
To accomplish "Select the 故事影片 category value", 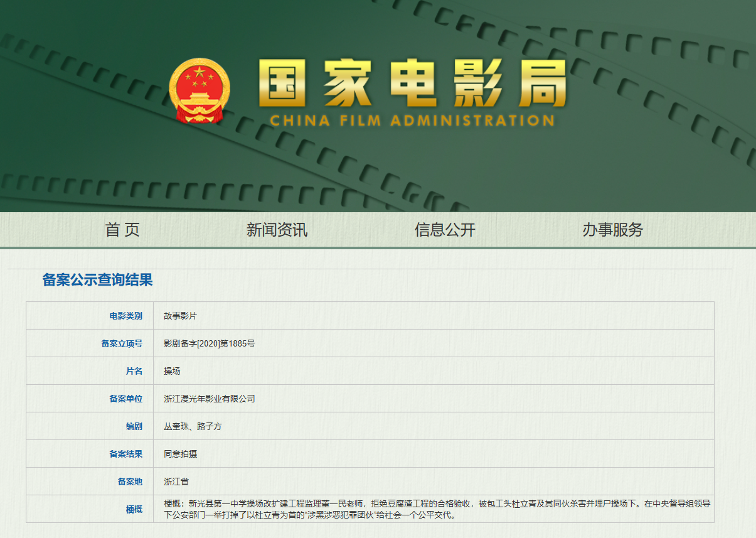I will 181,316.
